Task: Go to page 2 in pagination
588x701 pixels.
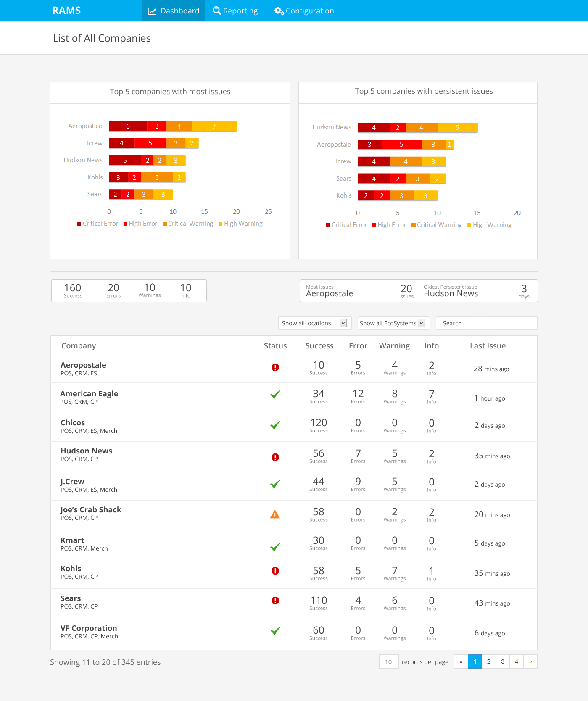Action: pos(489,661)
